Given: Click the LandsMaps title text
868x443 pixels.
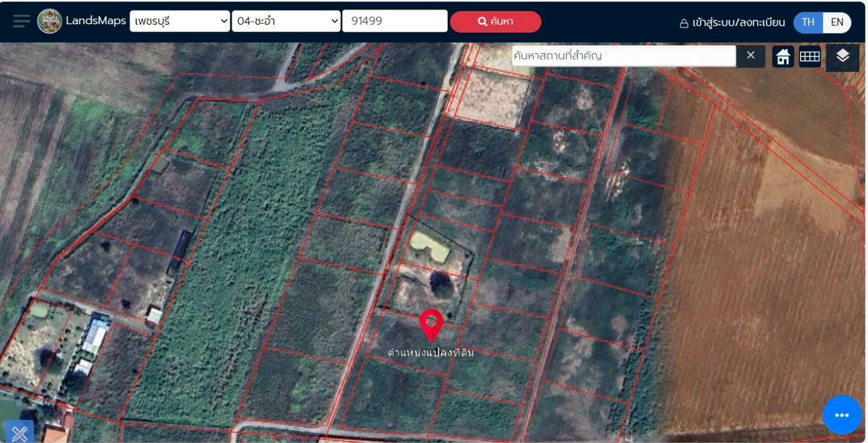Looking at the screenshot, I should coord(95,21).
